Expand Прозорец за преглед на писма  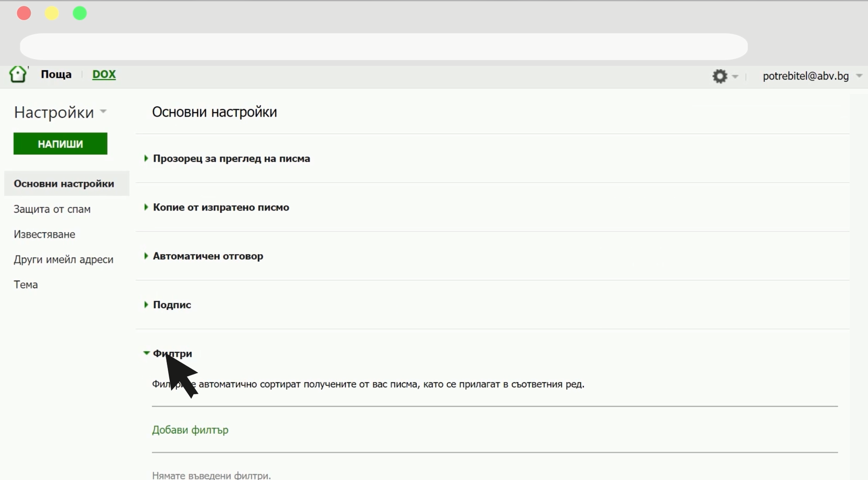(228, 159)
